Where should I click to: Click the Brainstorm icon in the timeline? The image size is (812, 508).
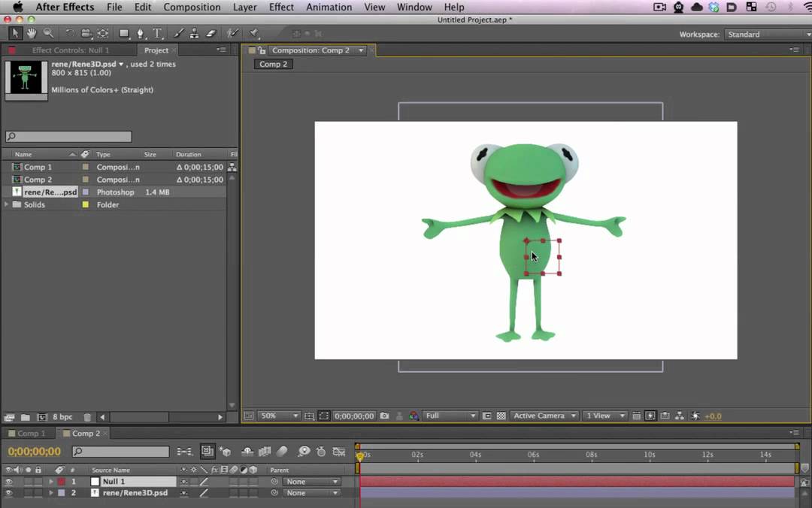click(304, 452)
